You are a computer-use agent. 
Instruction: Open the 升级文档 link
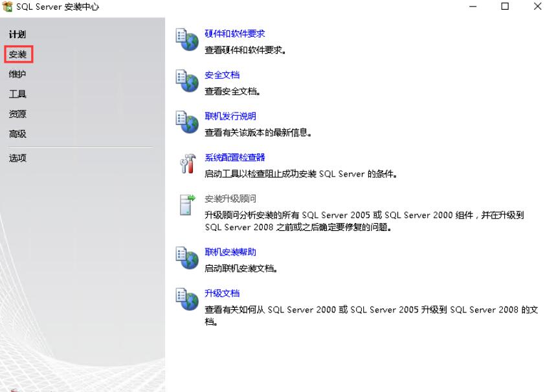click(222, 293)
